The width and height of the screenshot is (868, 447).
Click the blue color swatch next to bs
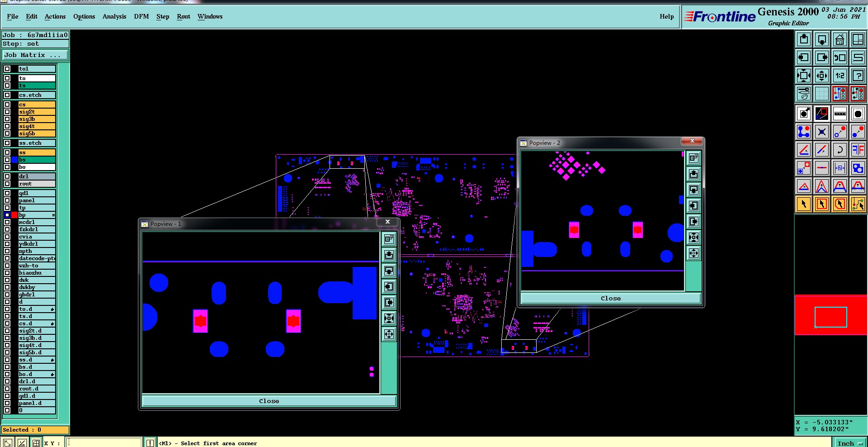point(14,160)
